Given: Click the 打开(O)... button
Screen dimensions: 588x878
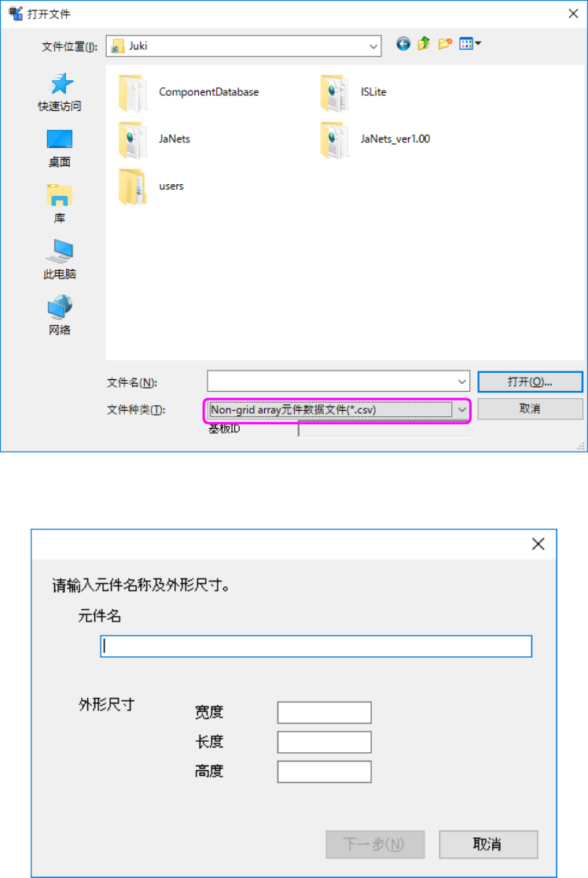Looking at the screenshot, I should pos(530,382).
